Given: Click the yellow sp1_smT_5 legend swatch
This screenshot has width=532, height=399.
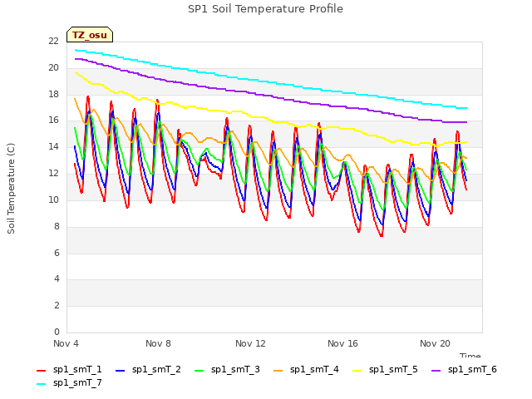Looking at the screenshot, I should click(357, 371).
